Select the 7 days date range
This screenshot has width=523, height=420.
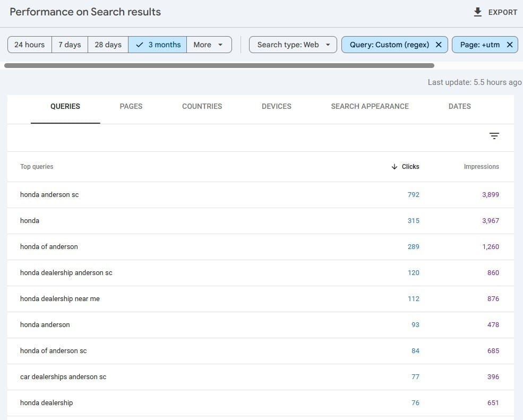tap(70, 45)
